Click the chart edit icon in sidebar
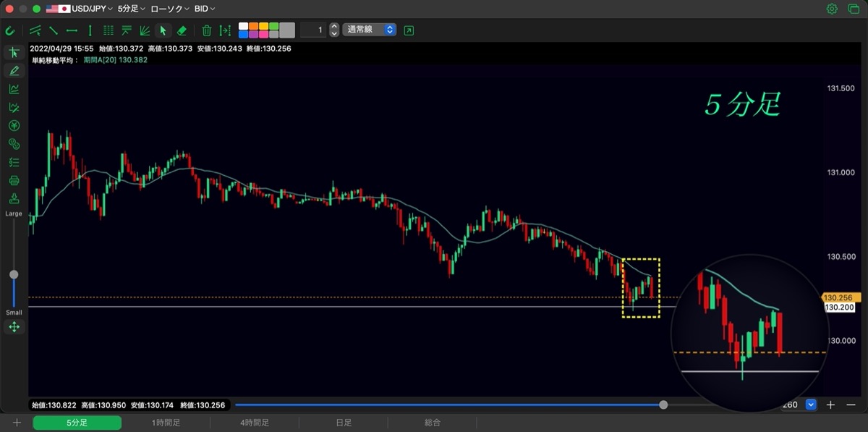The height and width of the screenshot is (432, 868). (14, 107)
